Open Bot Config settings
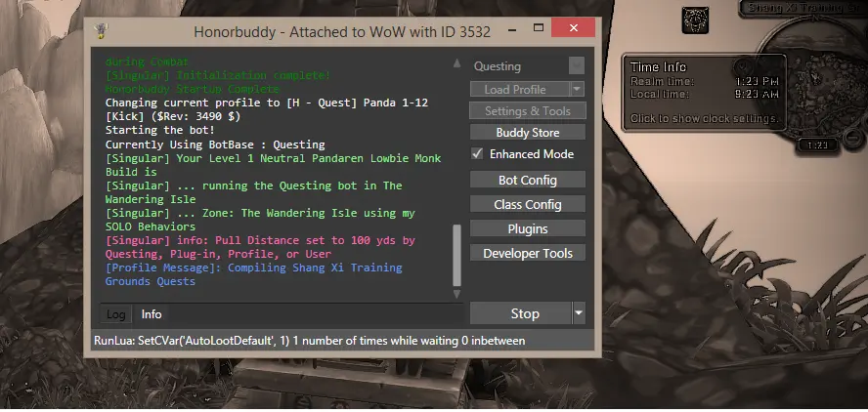The height and width of the screenshot is (412, 868). click(527, 181)
